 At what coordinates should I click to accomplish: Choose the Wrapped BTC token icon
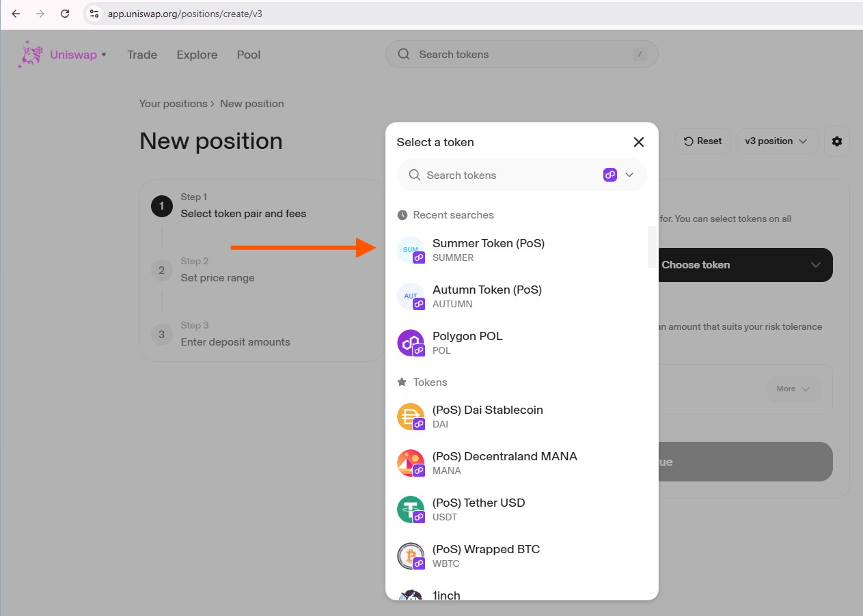(411, 556)
